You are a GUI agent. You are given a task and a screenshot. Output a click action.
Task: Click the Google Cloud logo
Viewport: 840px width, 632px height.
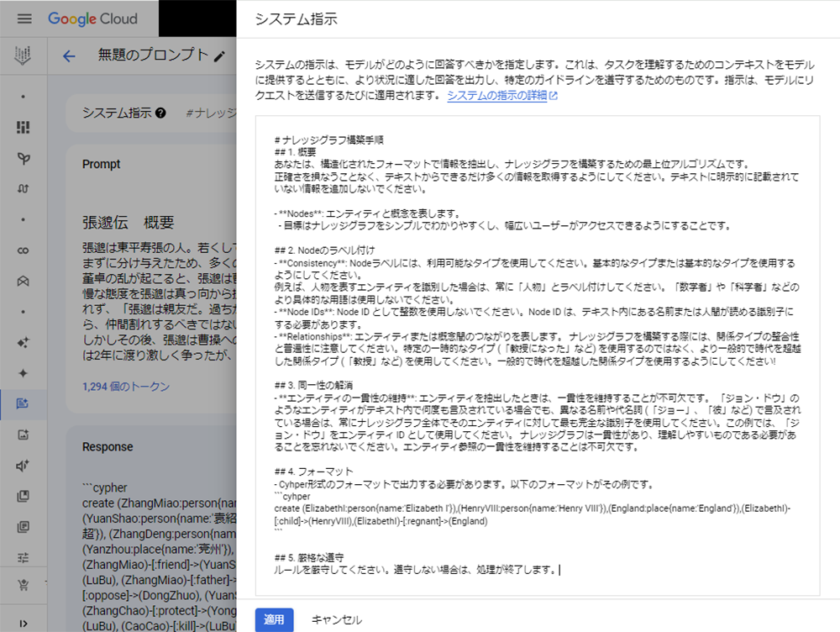click(92, 18)
